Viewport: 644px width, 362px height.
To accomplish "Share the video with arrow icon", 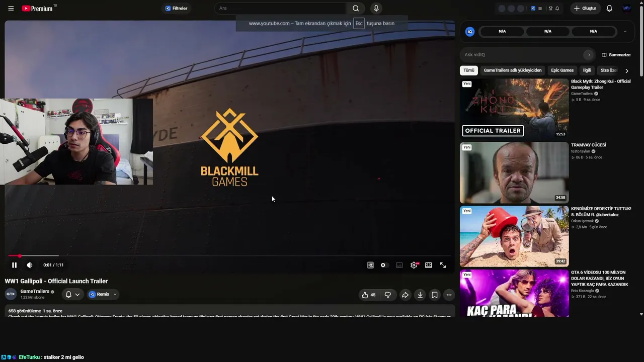I will tap(405, 295).
